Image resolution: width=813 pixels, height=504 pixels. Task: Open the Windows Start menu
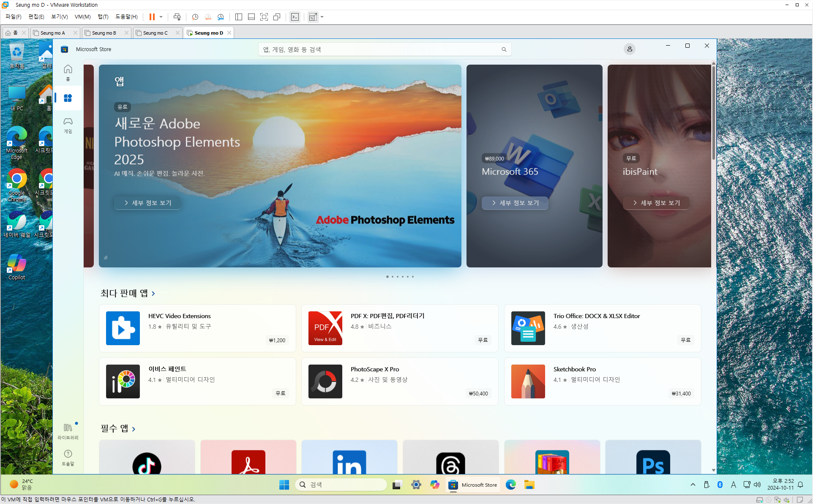click(284, 485)
